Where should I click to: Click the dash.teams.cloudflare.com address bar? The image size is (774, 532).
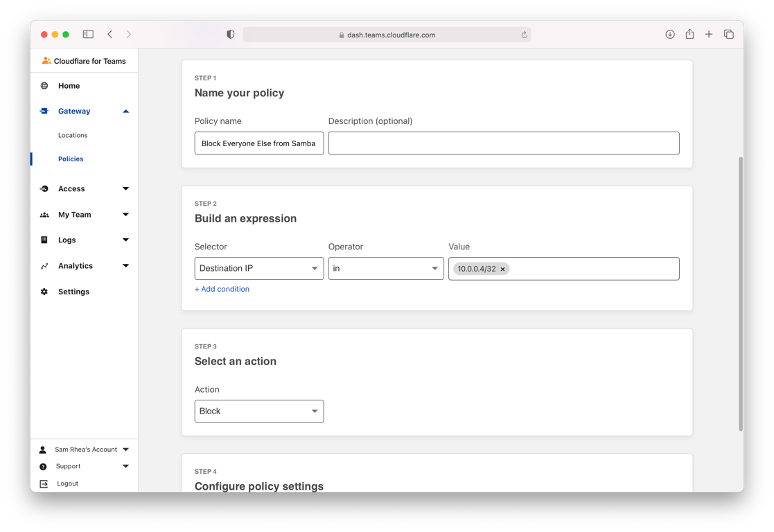[387, 35]
